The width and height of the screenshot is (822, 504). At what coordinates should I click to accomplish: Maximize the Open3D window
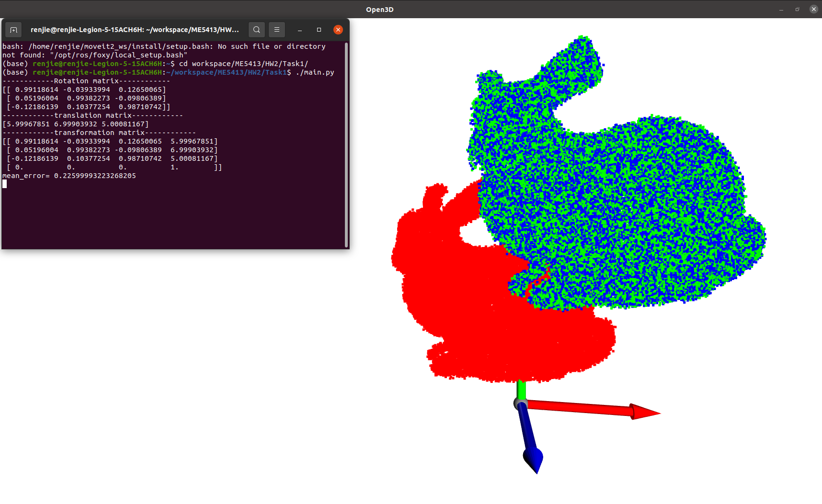(x=798, y=9)
